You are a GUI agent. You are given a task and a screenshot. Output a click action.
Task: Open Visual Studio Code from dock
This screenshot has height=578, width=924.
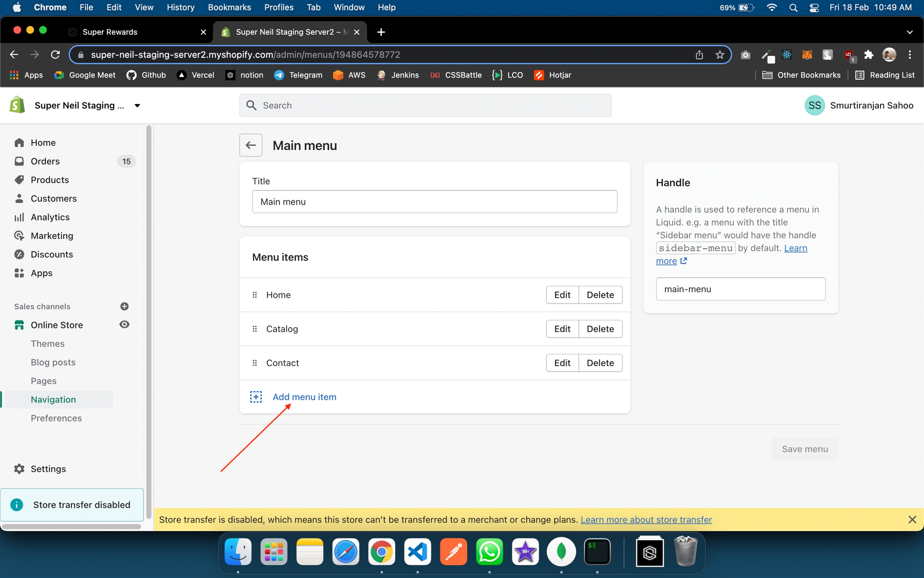point(417,552)
